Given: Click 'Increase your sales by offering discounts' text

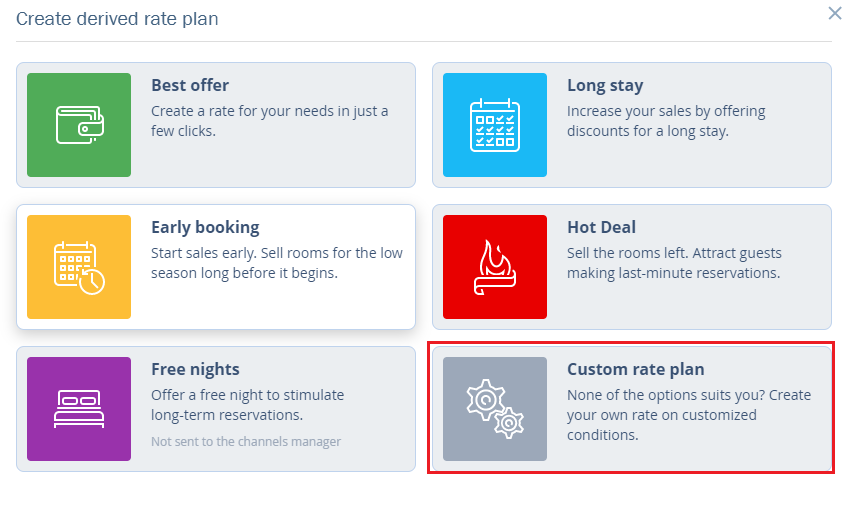Looking at the screenshot, I should pos(666,121).
